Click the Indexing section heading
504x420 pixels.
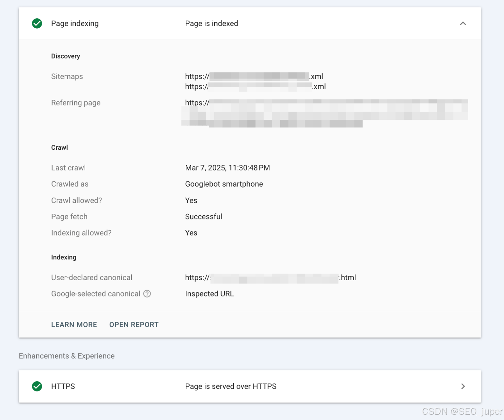(x=64, y=257)
